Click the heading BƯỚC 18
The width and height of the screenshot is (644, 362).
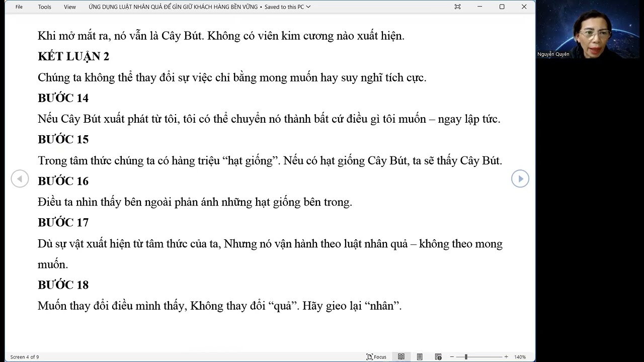pyautogui.click(x=63, y=285)
